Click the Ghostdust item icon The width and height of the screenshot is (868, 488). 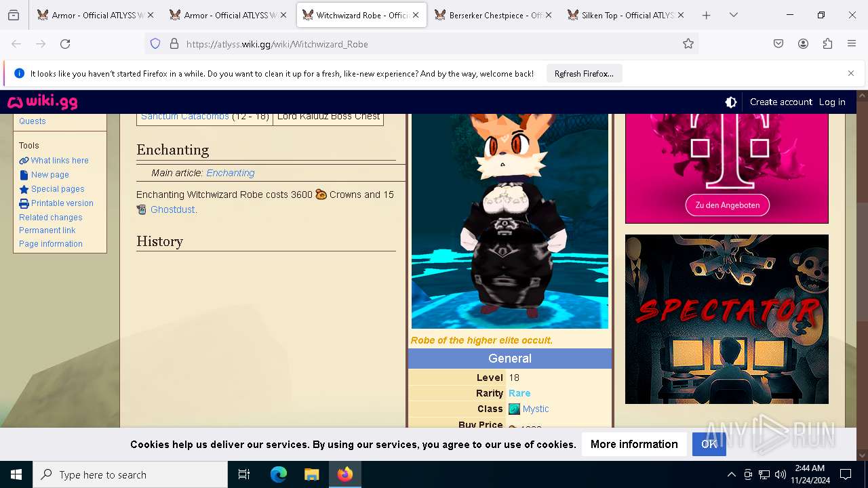pyautogui.click(x=142, y=210)
